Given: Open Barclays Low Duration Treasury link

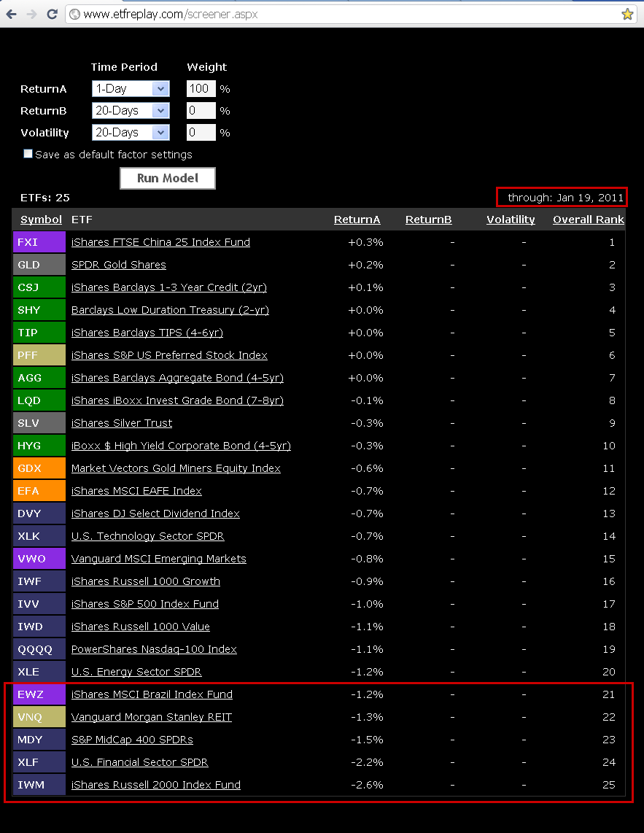Looking at the screenshot, I should (x=170, y=310).
